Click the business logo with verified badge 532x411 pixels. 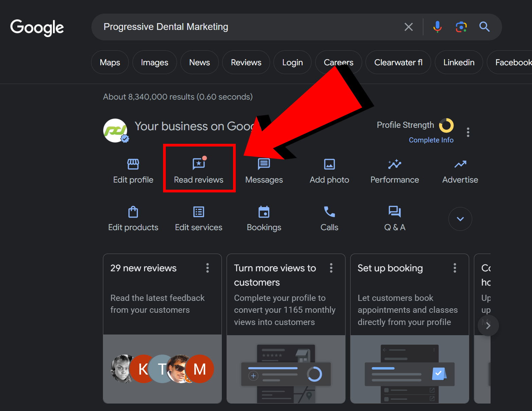pos(116,131)
